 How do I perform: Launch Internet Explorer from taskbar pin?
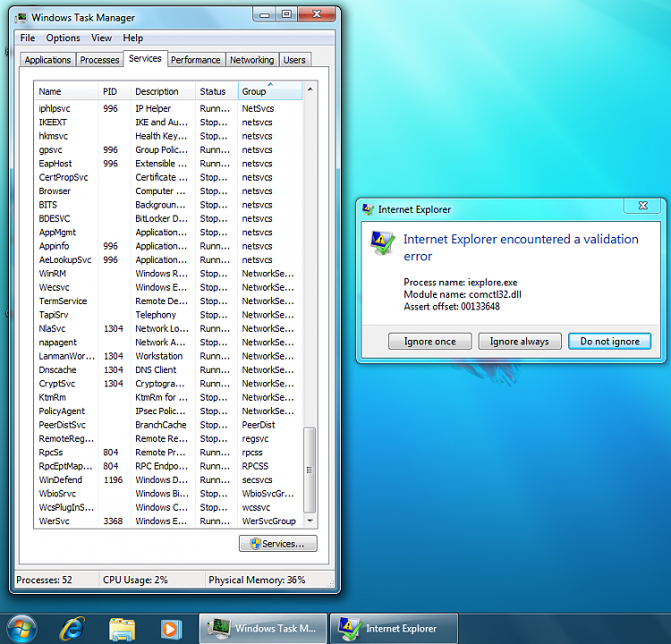click(72, 629)
